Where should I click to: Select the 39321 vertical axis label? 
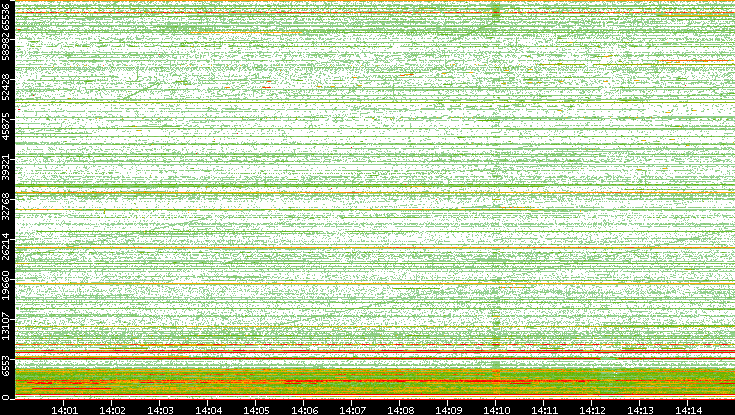(x=5, y=165)
